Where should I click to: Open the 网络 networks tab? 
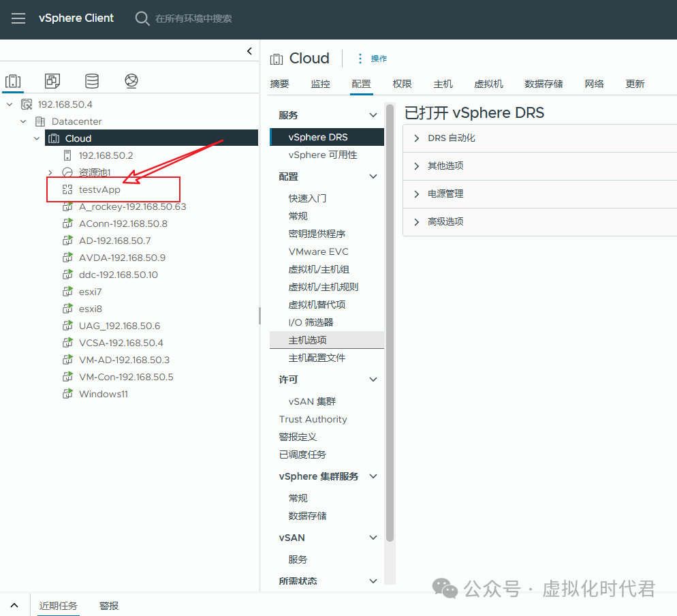[x=594, y=84]
